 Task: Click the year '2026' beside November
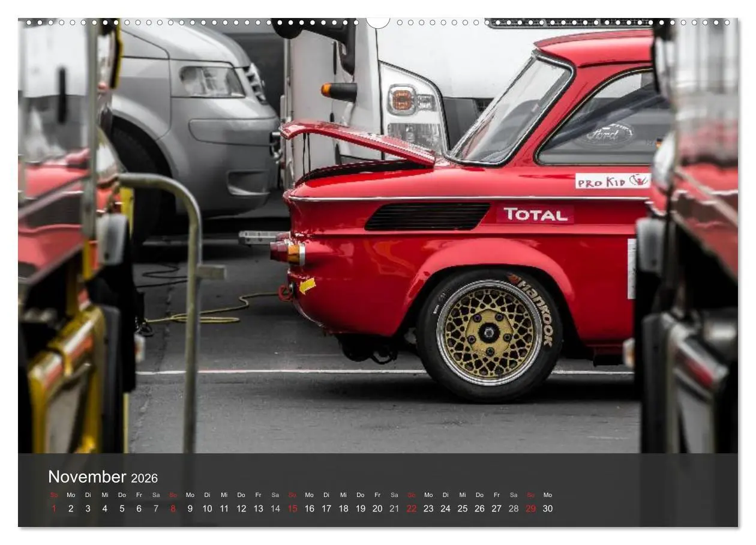pos(144,478)
